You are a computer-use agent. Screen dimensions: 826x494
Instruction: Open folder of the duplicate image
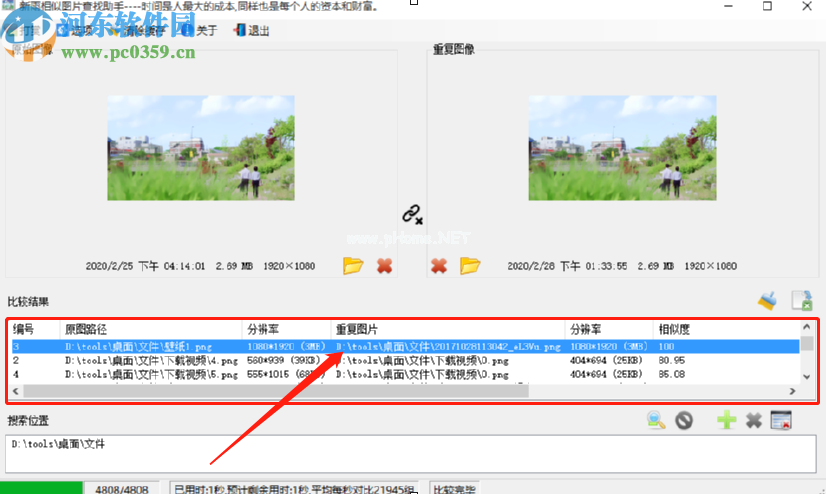[x=470, y=266]
